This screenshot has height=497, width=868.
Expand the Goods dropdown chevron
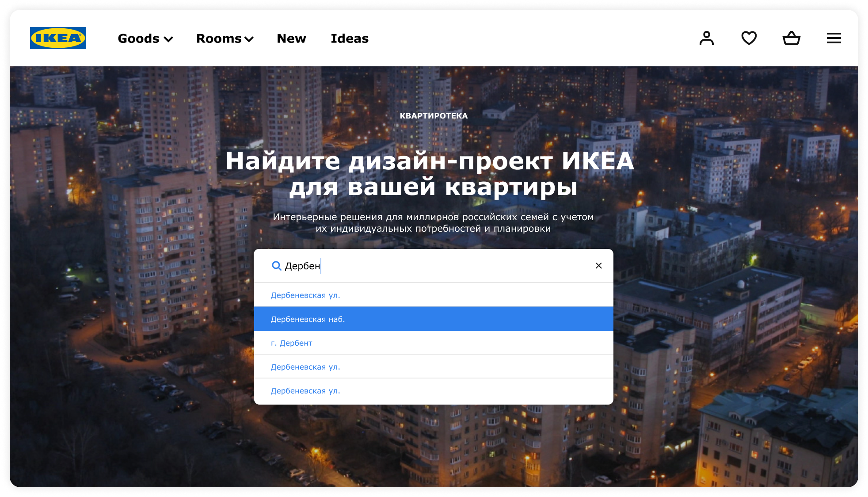click(x=168, y=39)
